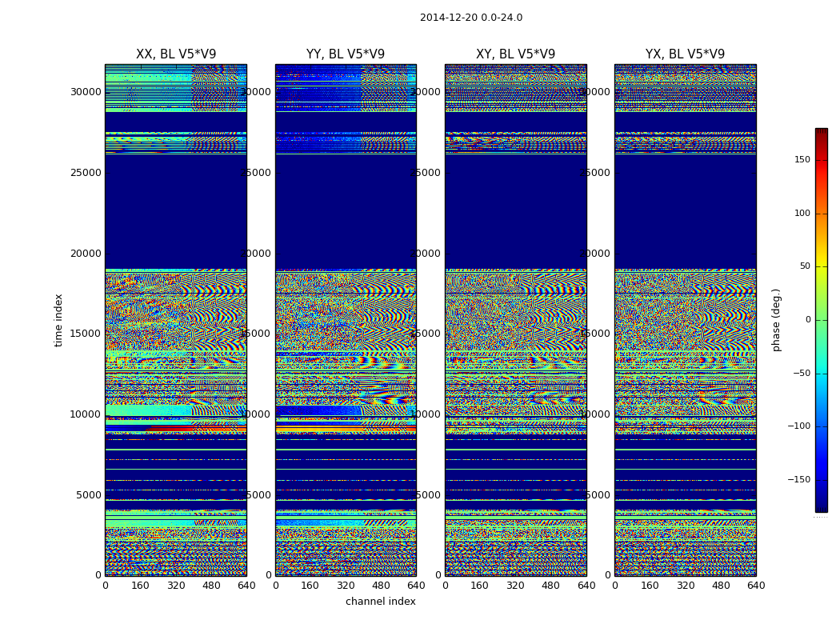Click the 320 x-tick under the YX plot
840x640 pixels.
[685, 586]
